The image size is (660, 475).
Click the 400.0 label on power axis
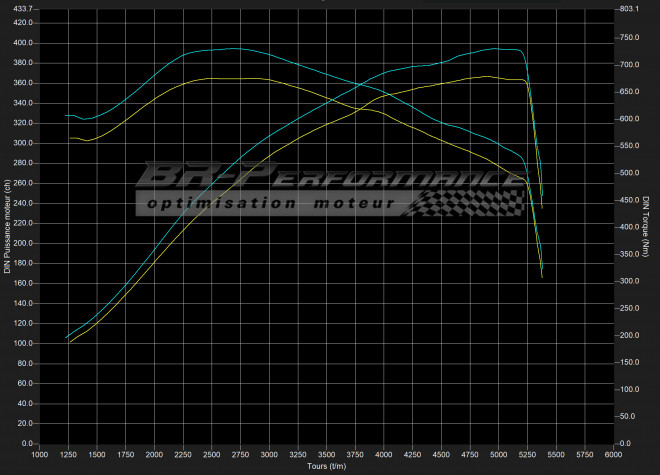pyautogui.click(x=22, y=43)
